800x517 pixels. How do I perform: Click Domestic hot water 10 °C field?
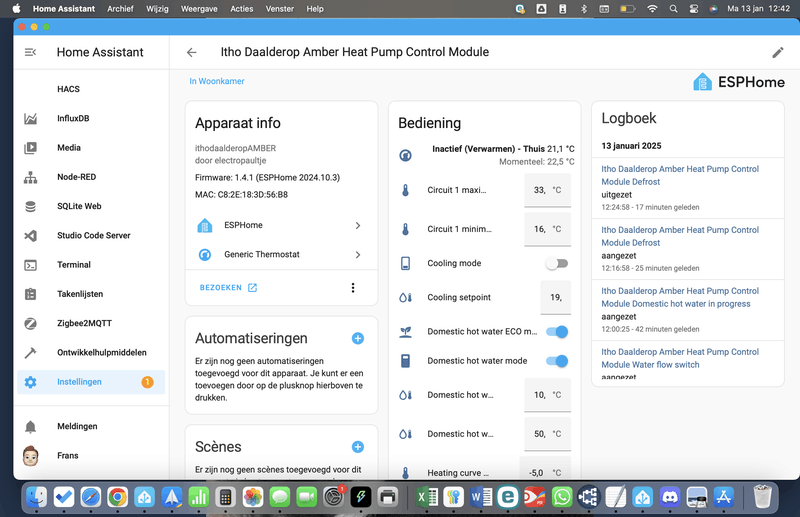pos(547,395)
